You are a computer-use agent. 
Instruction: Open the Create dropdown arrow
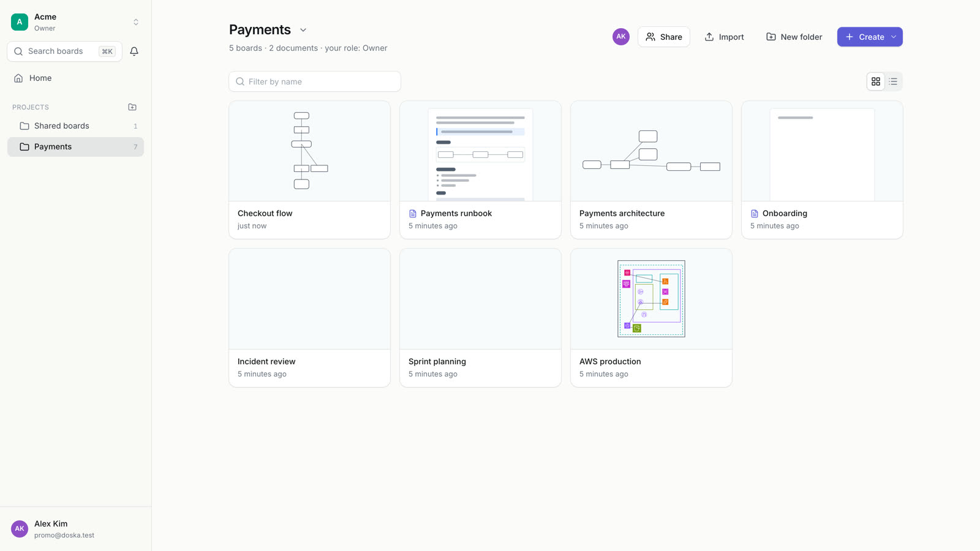894,37
